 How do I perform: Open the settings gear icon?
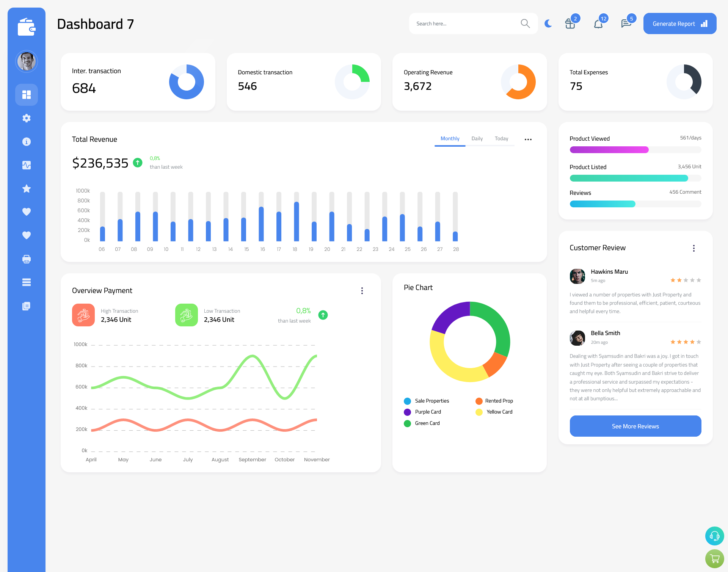(x=27, y=118)
